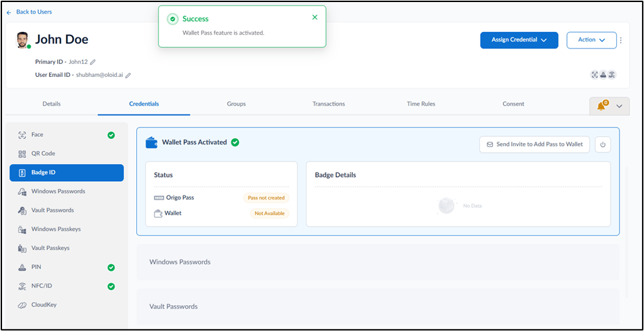
Task: Open notifications bell icon
Action: point(602,106)
